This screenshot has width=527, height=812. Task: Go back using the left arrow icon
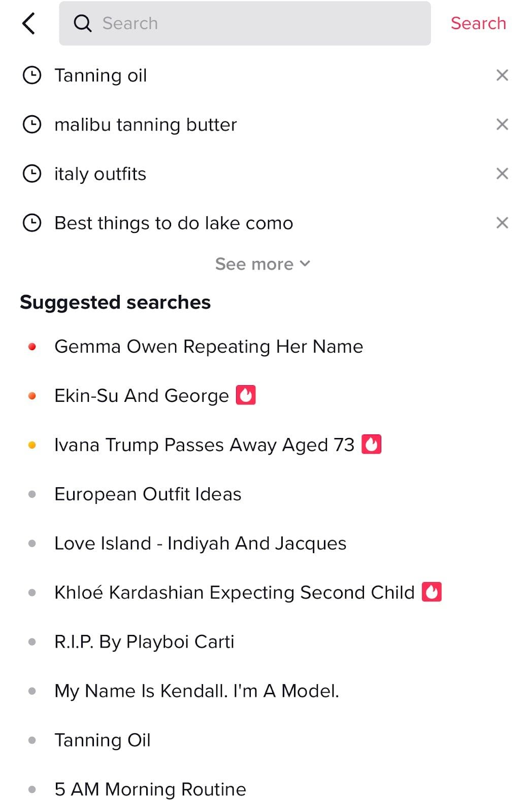click(x=29, y=23)
